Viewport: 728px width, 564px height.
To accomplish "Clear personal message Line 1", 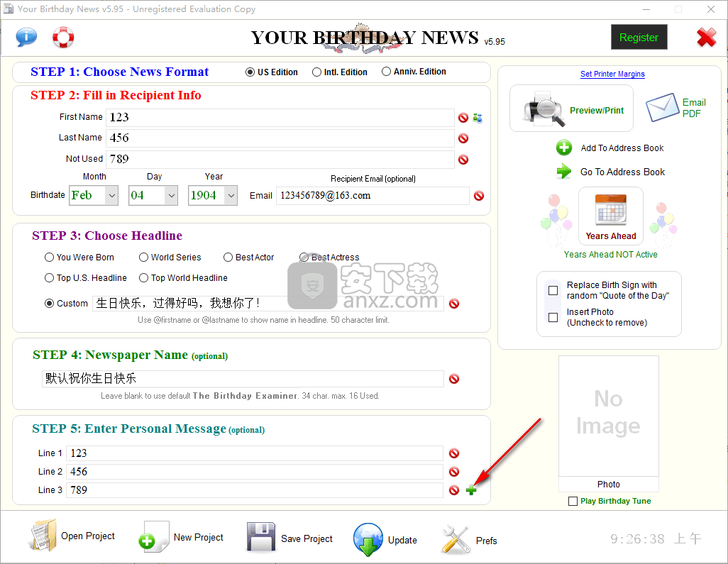I will point(454,453).
